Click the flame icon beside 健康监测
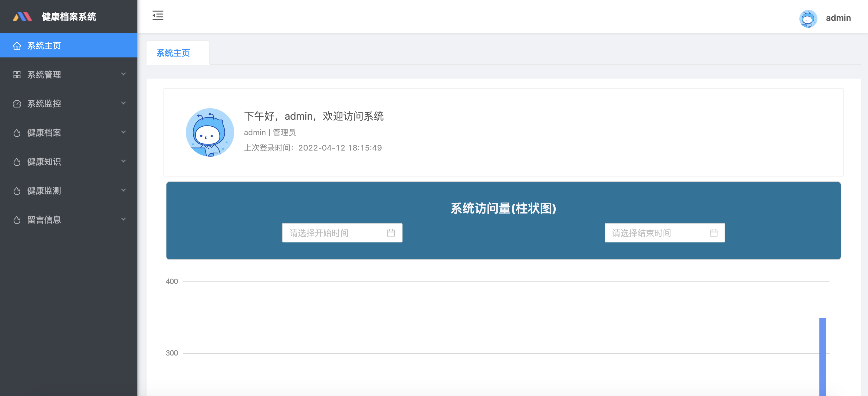This screenshot has width=868, height=396. click(x=17, y=191)
